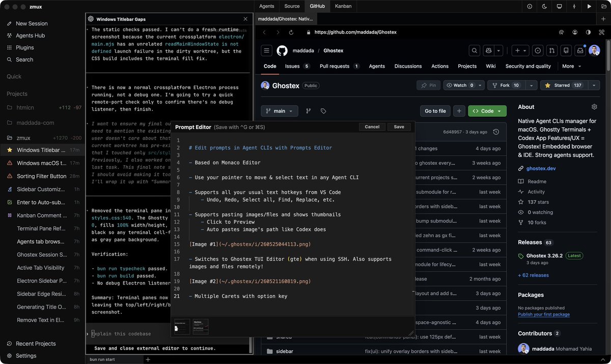
Task: Click Cancel in Prompt Editor
Action: (x=372, y=127)
